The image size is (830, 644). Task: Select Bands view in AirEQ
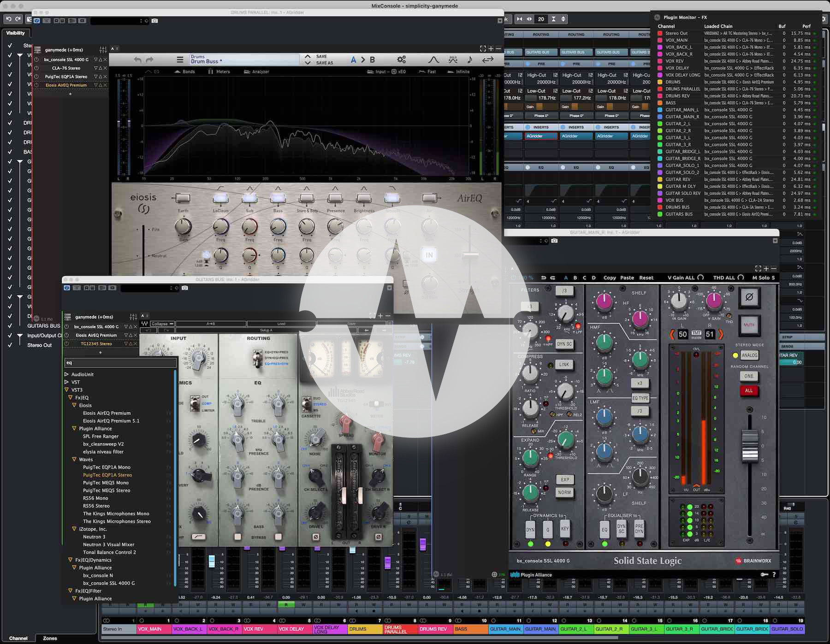click(x=184, y=71)
